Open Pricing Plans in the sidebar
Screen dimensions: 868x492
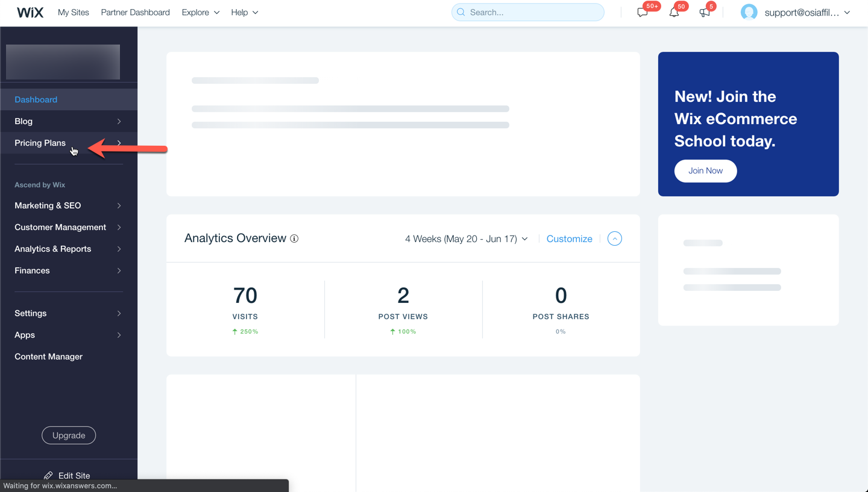click(69, 143)
